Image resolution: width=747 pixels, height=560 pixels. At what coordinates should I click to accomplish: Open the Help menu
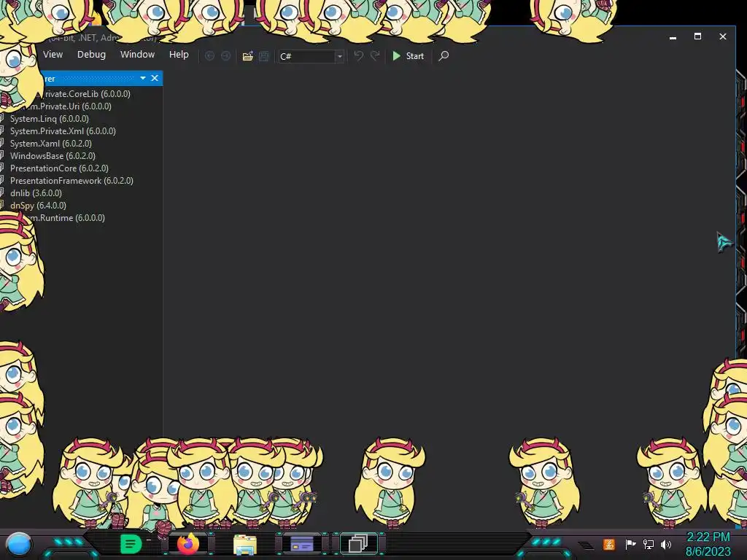pyautogui.click(x=179, y=55)
